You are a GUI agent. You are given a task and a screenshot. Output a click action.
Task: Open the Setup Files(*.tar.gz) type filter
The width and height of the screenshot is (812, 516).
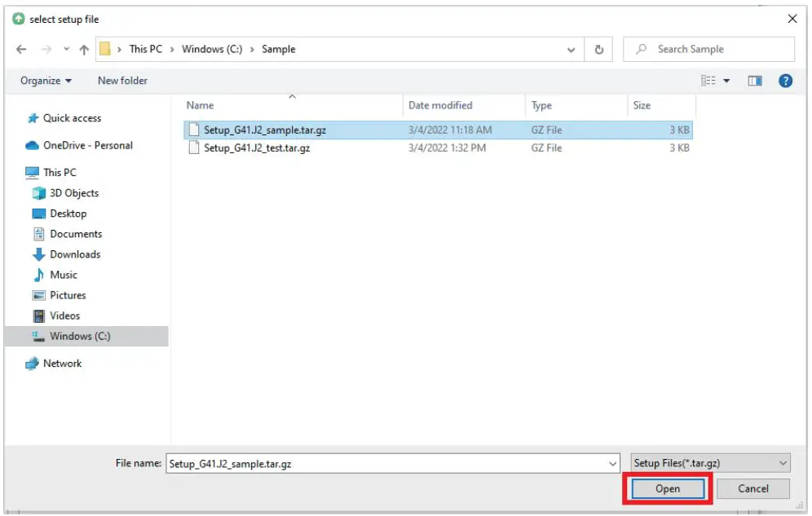[x=711, y=463]
